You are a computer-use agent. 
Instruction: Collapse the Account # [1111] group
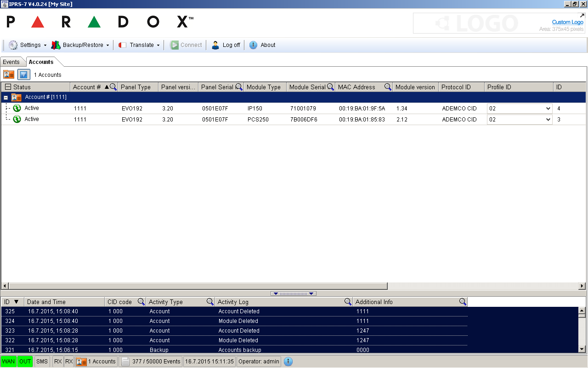tap(6, 98)
